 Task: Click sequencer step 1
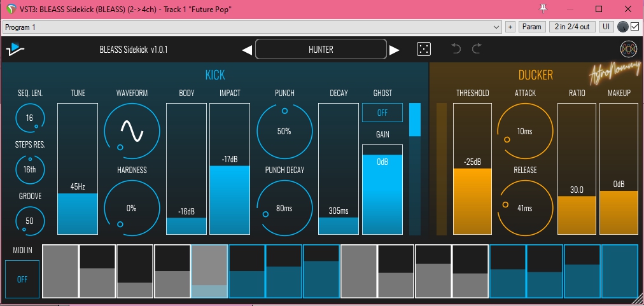click(x=60, y=271)
